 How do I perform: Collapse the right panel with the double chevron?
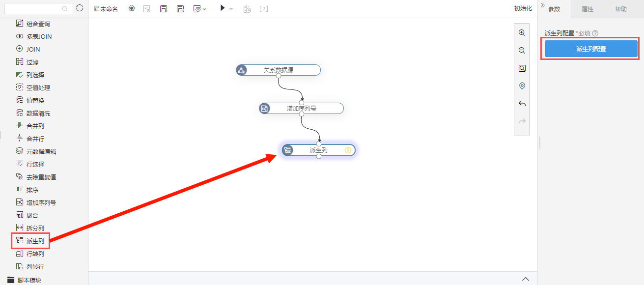point(542,5)
